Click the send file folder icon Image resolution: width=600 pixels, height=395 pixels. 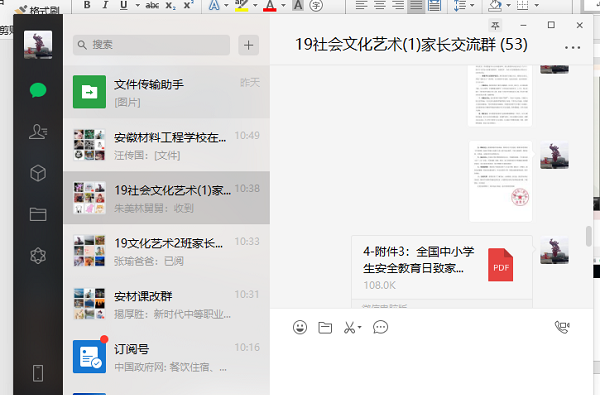click(x=325, y=328)
